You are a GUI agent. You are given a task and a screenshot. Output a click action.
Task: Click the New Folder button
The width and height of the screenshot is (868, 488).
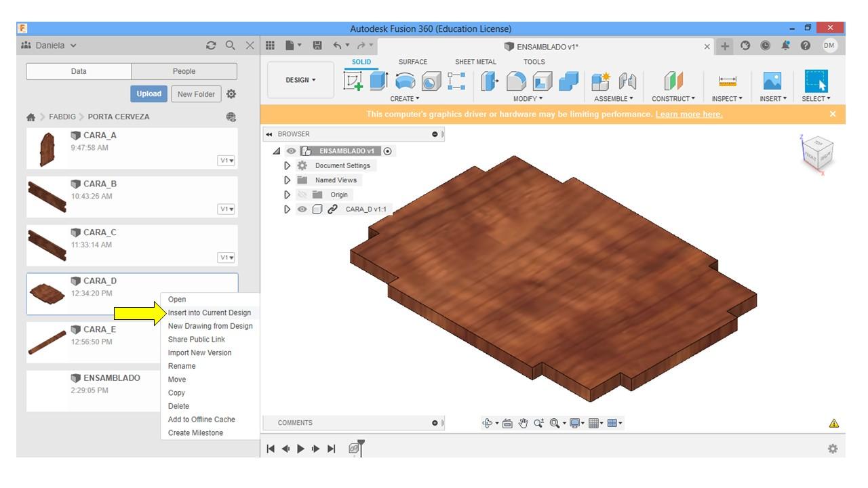(x=196, y=94)
